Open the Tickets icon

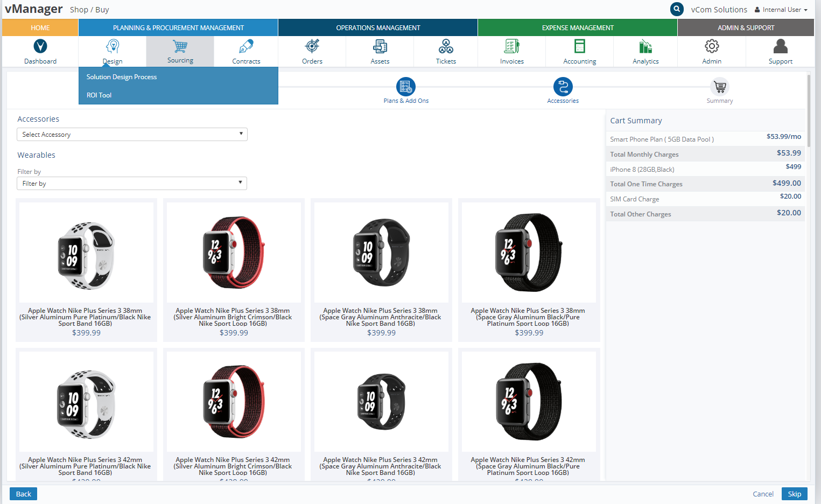[x=446, y=46]
